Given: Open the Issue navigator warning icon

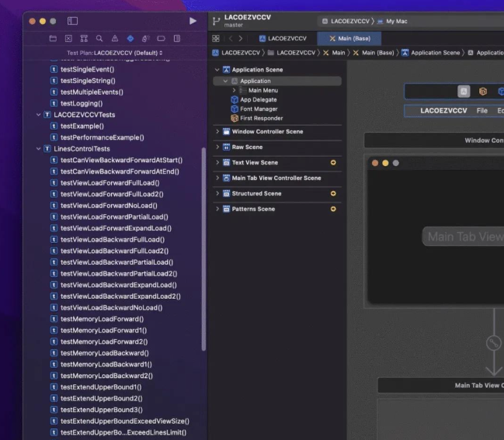Looking at the screenshot, I should click(115, 39).
